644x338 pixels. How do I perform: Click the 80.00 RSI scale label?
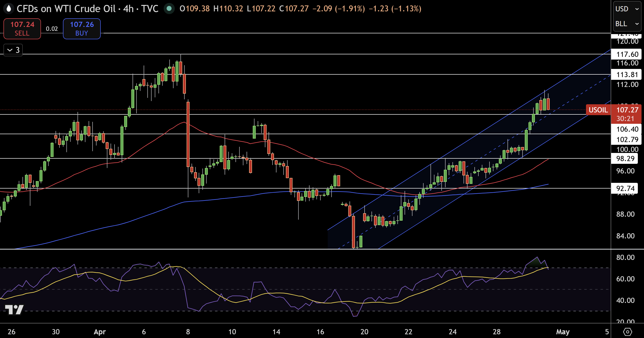(625, 257)
